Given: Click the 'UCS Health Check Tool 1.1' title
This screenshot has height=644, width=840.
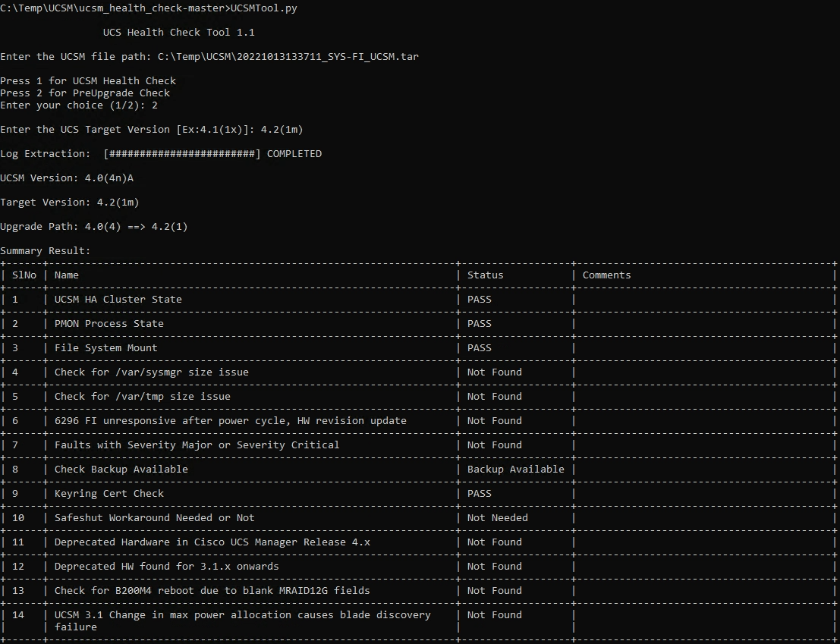Looking at the screenshot, I should pyautogui.click(x=184, y=33).
